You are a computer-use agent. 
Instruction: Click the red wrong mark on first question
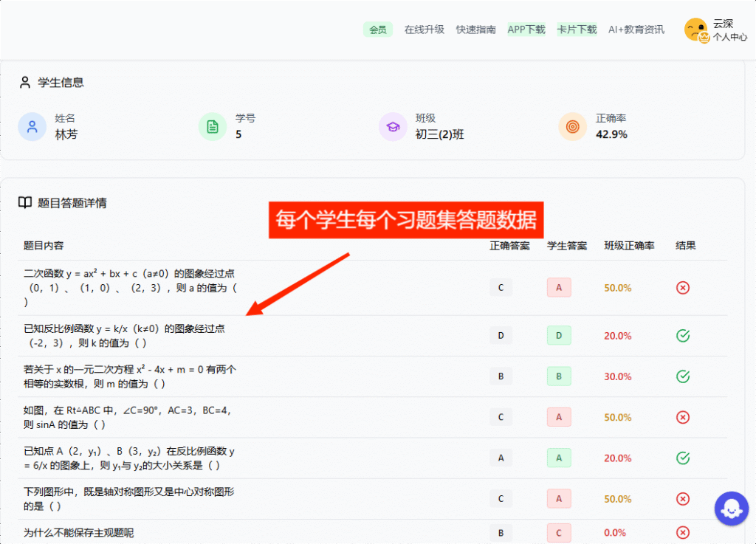tap(683, 288)
